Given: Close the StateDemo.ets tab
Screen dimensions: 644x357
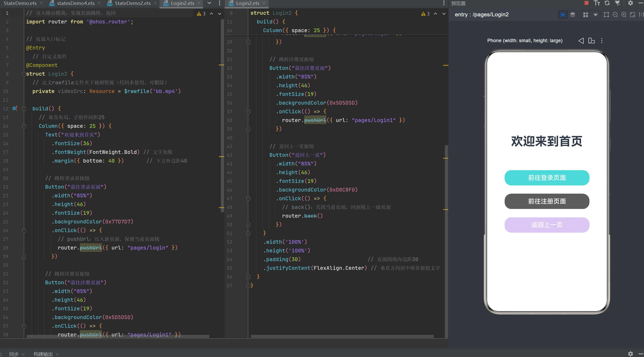Looking at the screenshot, I should point(41,3).
